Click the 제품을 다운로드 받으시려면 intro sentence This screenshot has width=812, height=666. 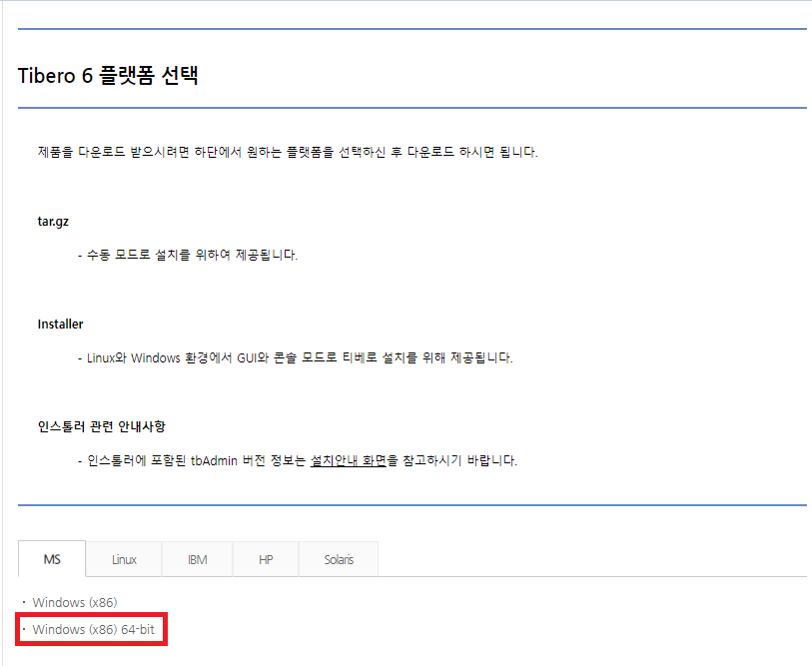pos(288,152)
